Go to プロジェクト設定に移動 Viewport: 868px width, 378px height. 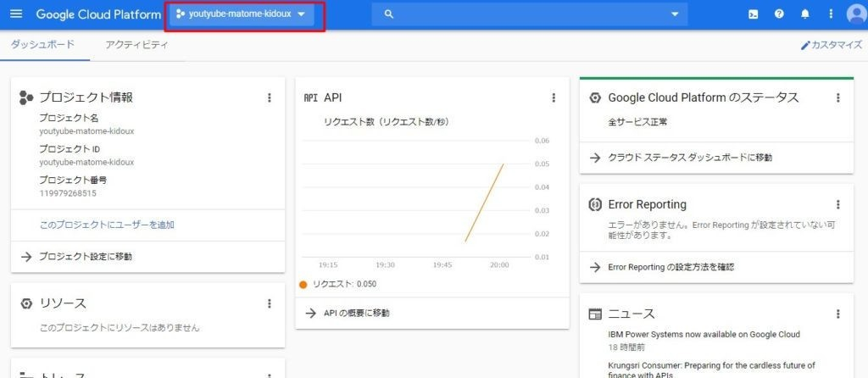pos(86,256)
